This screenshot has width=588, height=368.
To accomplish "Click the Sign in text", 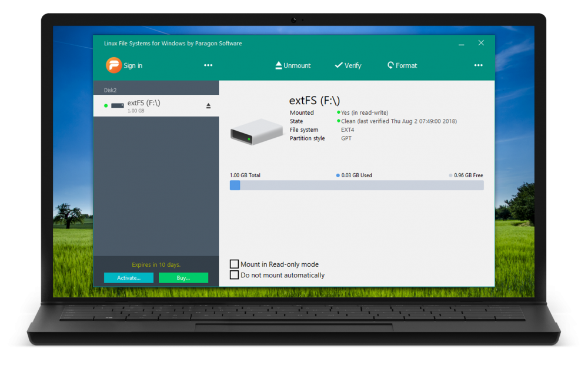I will pos(133,66).
